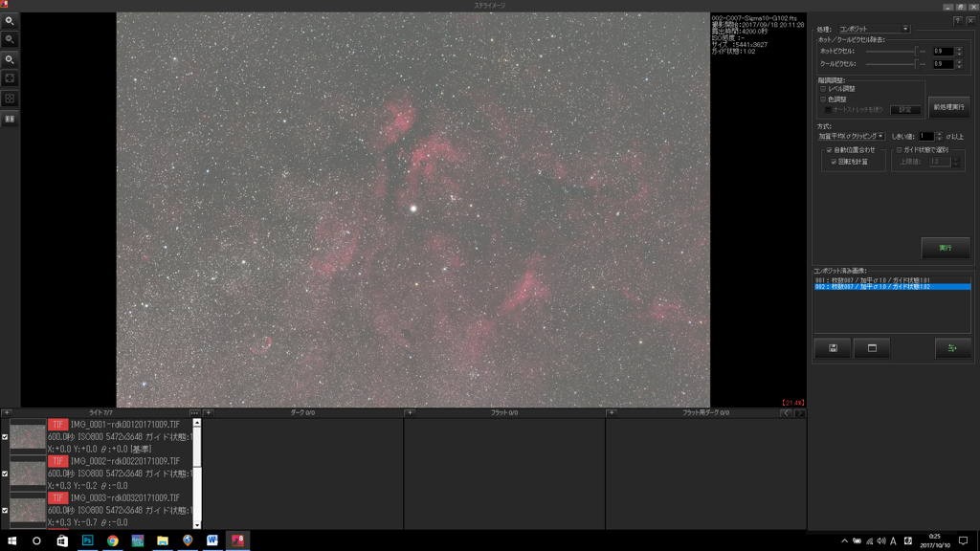980x551 pixels.
Task: Uncheck the 自動位置合わせ checkbox
Action: (x=830, y=150)
